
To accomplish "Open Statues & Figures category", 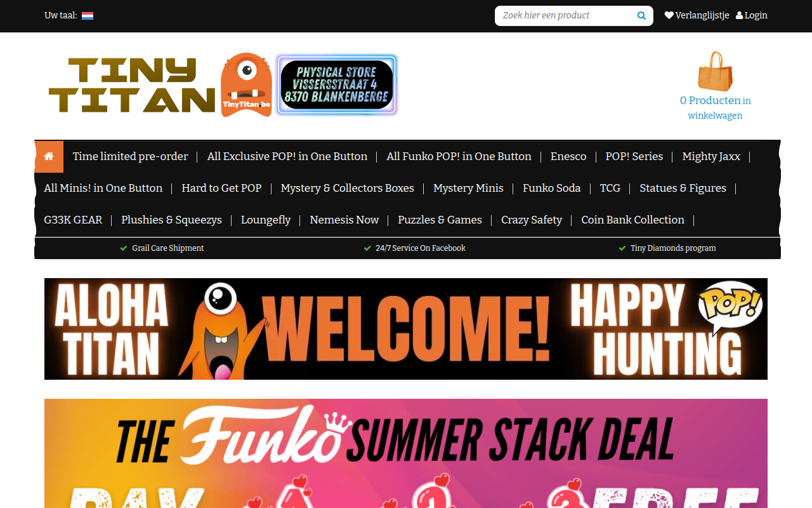I will tap(683, 188).
